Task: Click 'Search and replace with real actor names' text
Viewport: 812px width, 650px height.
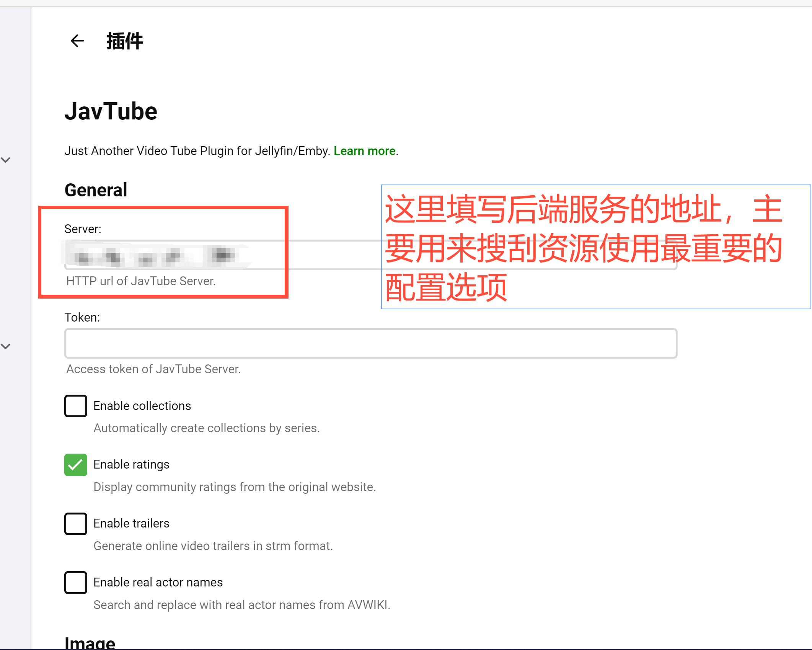Action: coord(205,605)
